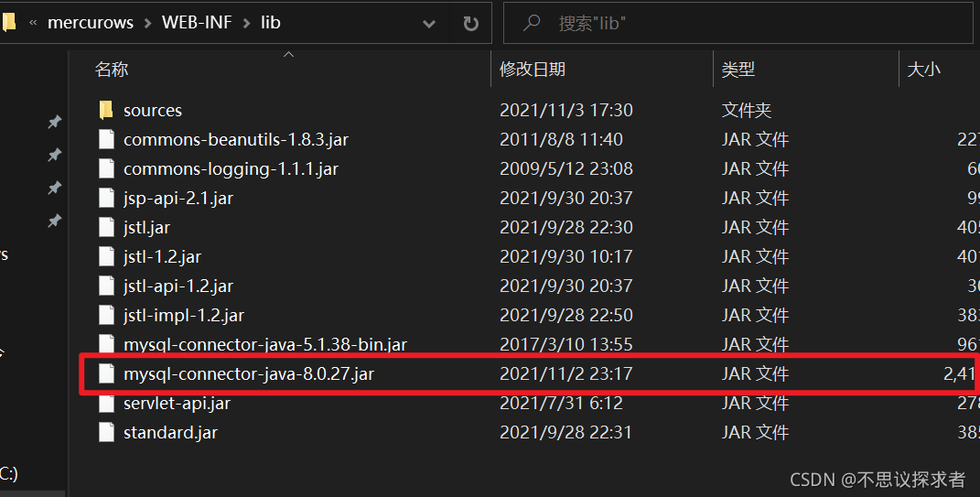980x497 pixels.
Task: Select jstl-impl-1.2.jar file name
Action: [184, 316]
